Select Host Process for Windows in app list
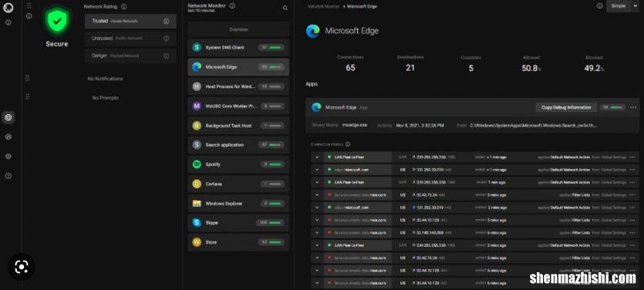644x290 pixels. tap(238, 86)
